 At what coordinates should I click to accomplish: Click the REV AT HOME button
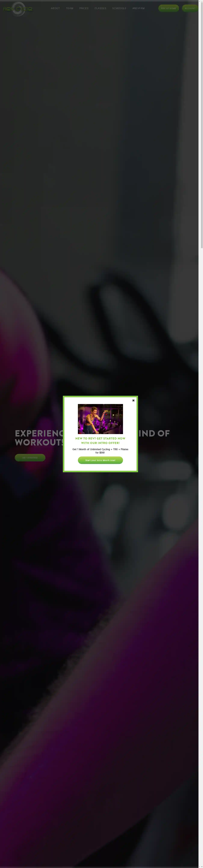coord(169,8)
